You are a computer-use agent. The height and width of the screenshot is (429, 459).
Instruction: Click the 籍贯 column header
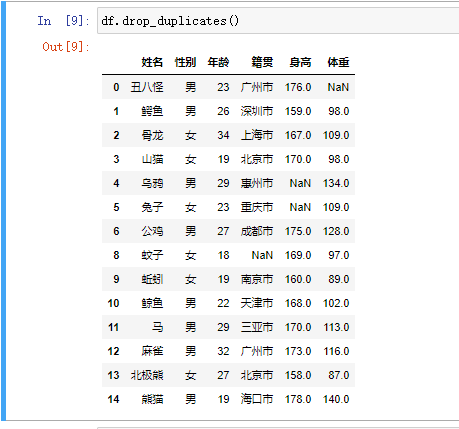(x=262, y=62)
